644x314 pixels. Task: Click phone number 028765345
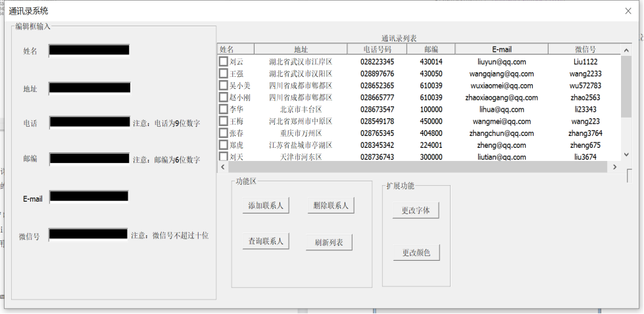pyautogui.click(x=377, y=133)
